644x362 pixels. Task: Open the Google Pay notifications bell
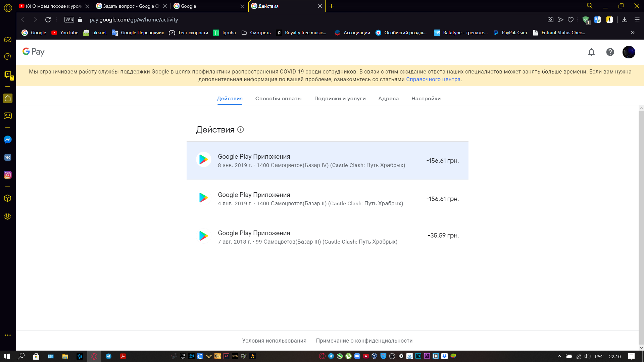pyautogui.click(x=591, y=52)
